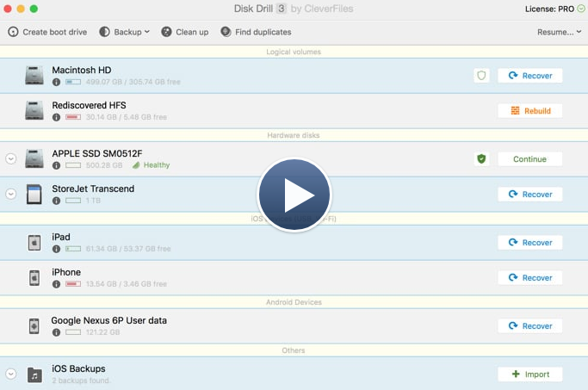Image resolution: width=588 pixels, height=390 pixels.
Task: Expand the StoreJet Transcend disk row
Action: pyautogui.click(x=11, y=195)
